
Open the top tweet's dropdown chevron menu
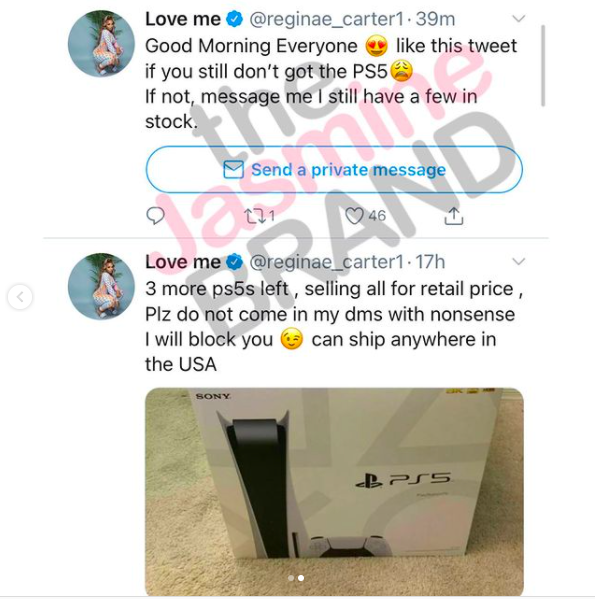pos(518,18)
